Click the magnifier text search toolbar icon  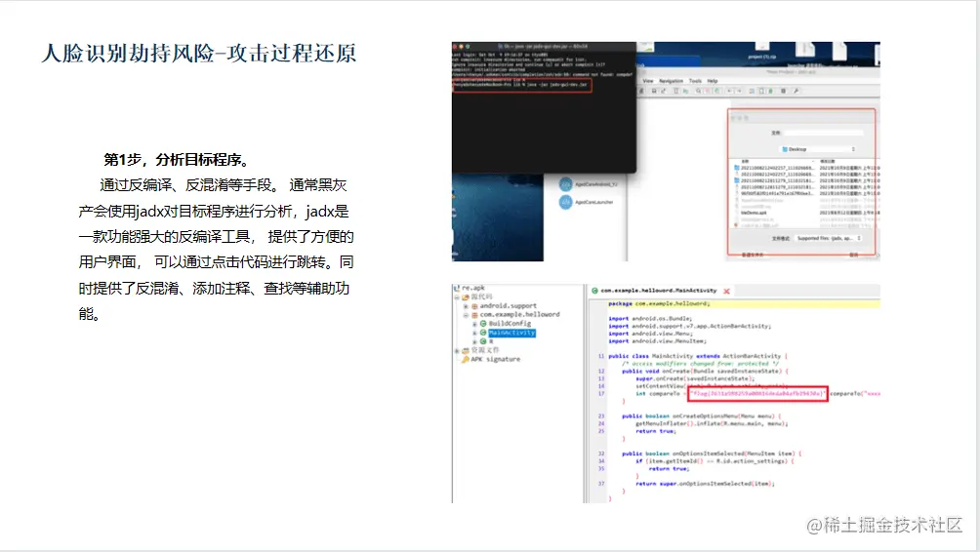click(x=699, y=91)
